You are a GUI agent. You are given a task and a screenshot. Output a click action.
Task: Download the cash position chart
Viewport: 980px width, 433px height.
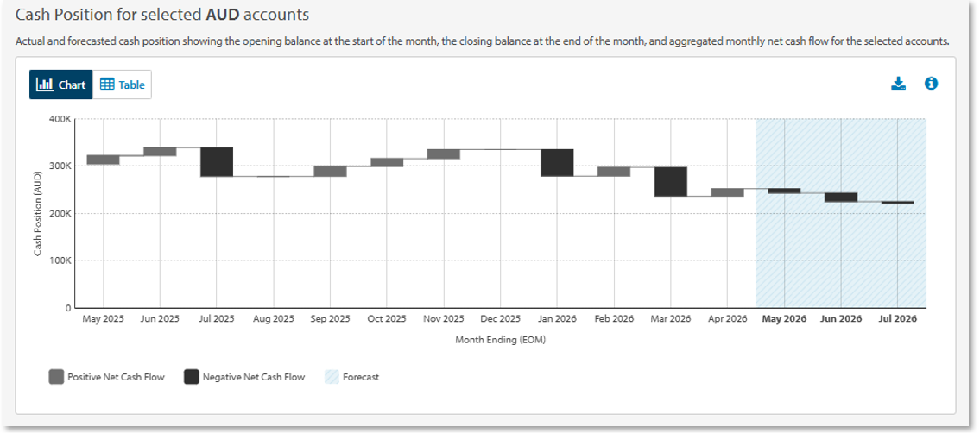[x=898, y=84]
